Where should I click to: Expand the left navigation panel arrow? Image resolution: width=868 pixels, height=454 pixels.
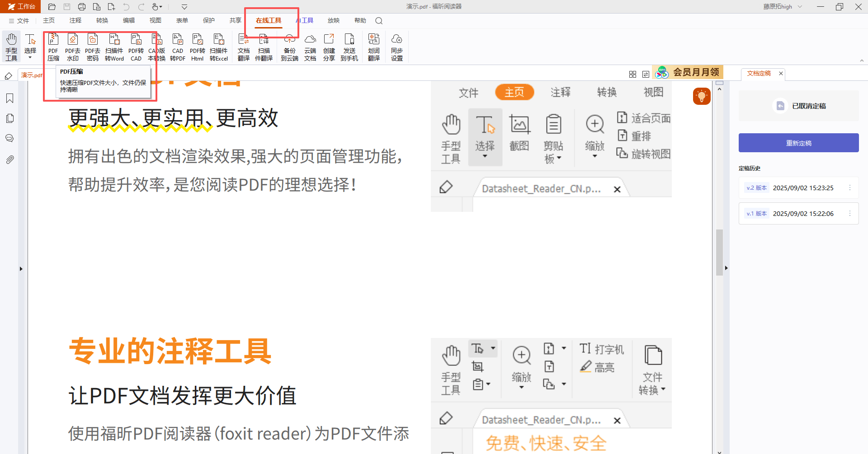pos(21,269)
